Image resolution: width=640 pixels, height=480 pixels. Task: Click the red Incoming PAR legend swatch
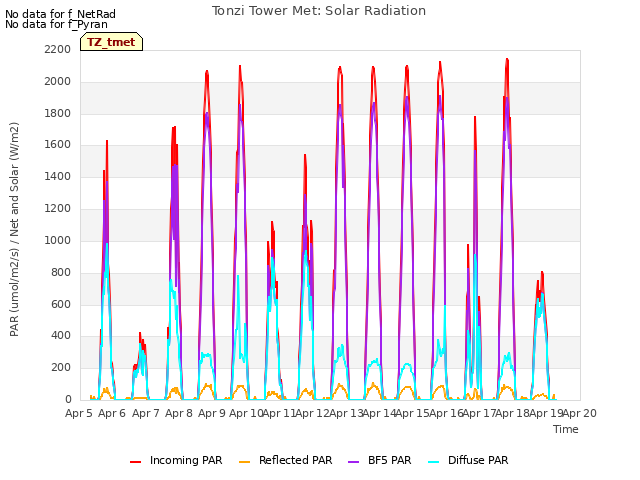click(x=136, y=462)
